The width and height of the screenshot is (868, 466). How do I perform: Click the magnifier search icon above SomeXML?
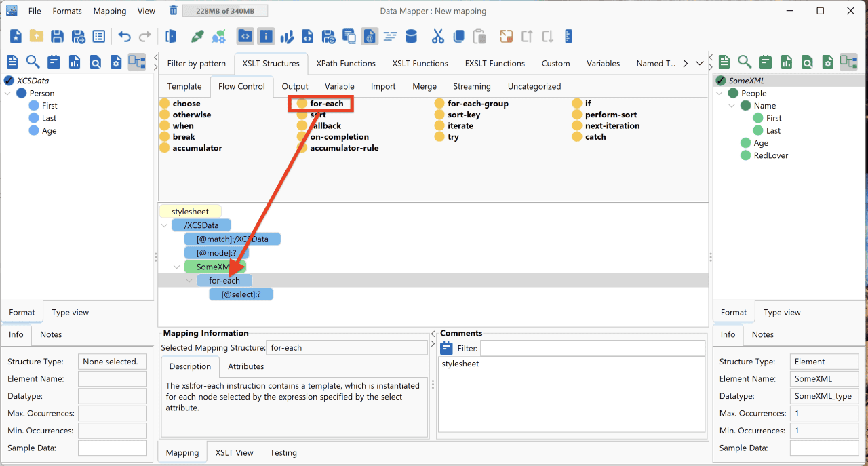point(745,62)
